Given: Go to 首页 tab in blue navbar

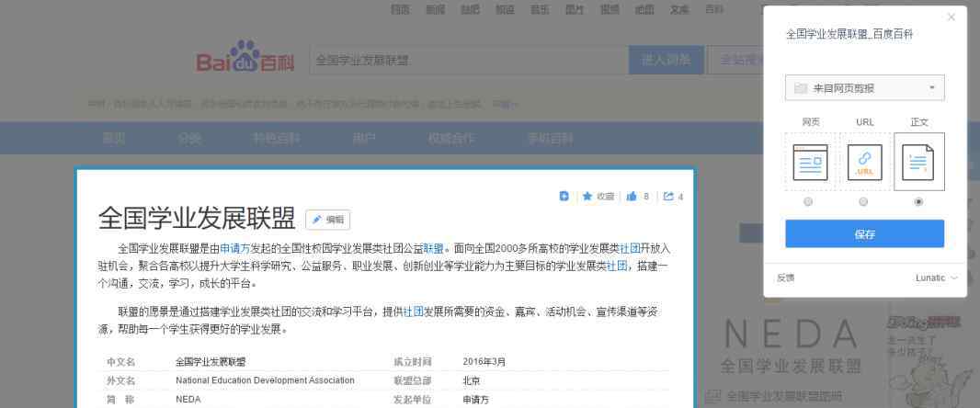Looking at the screenshot, I should click(x=113, y=138).
